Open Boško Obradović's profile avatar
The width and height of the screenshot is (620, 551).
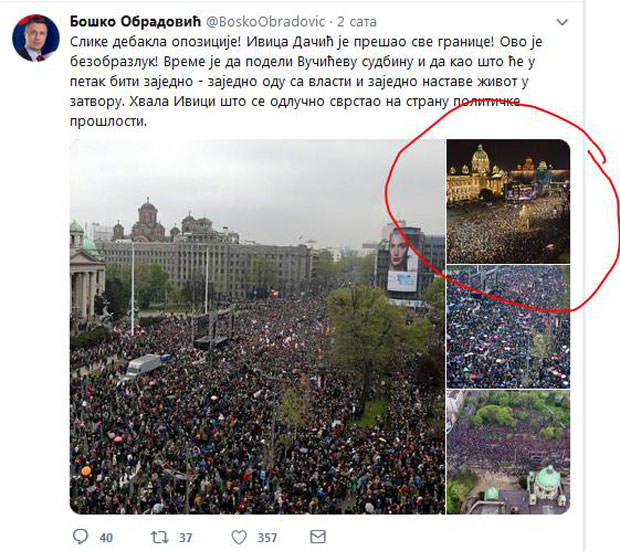[36, 38]
